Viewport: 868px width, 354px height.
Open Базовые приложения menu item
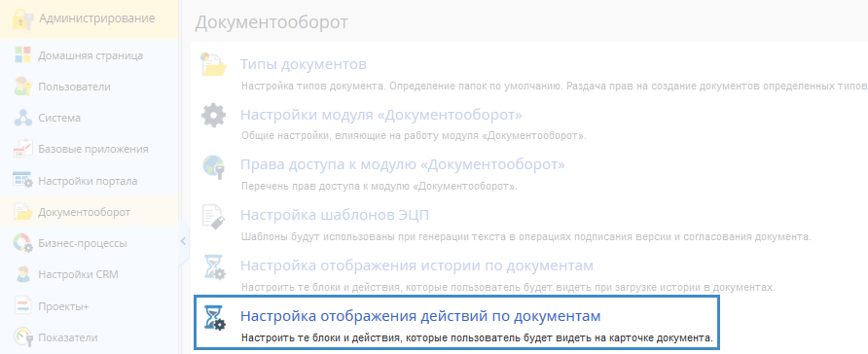(x=90, y=149)
